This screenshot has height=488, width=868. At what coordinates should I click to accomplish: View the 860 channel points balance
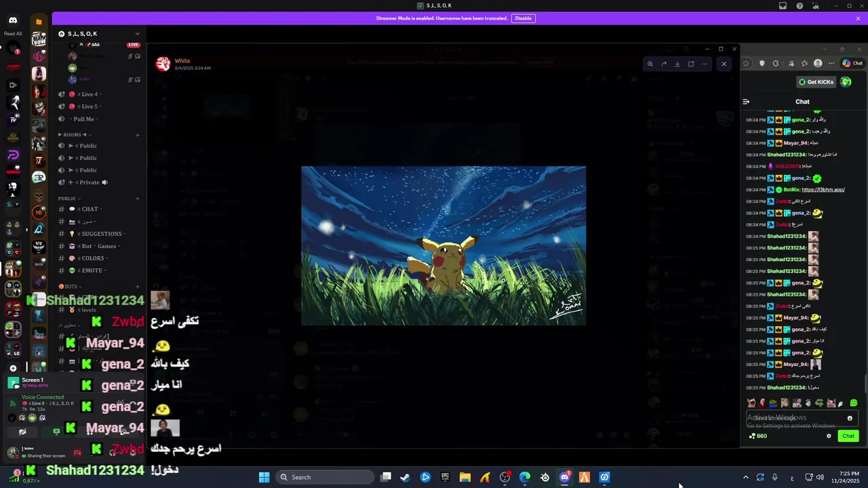pos(758,436)
